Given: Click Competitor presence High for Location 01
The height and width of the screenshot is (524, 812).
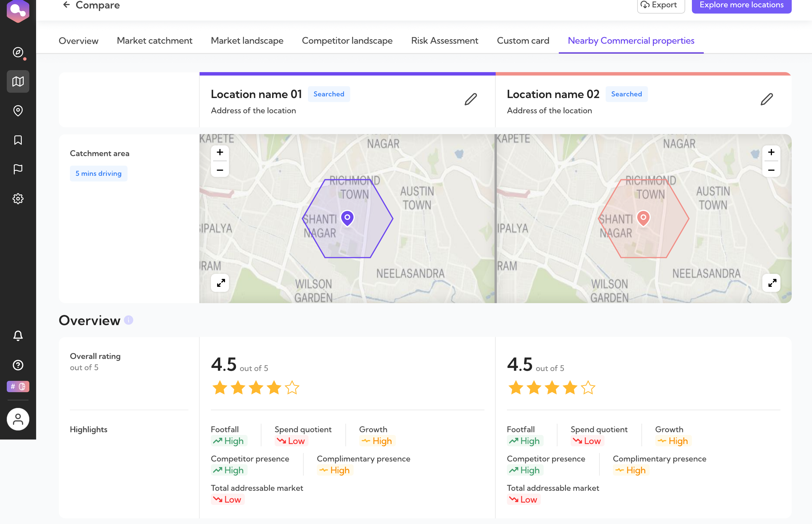Looking at the screenshot, I should tap(229, 470).
